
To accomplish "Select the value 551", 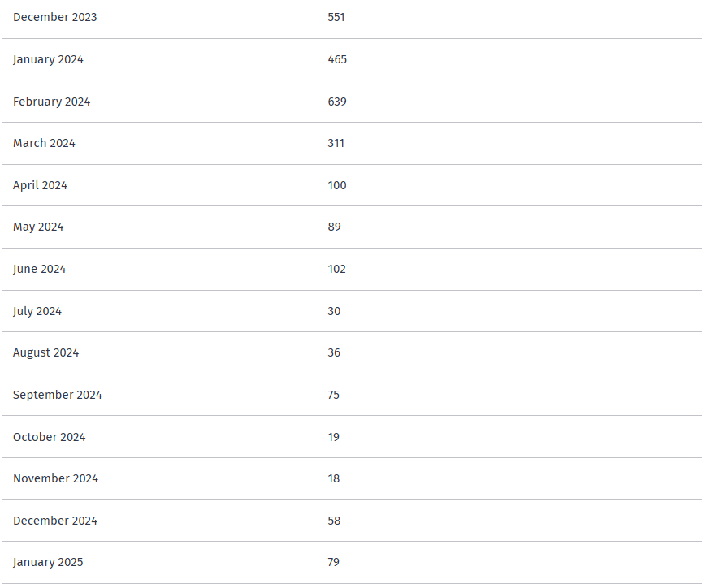I will 336,17.
